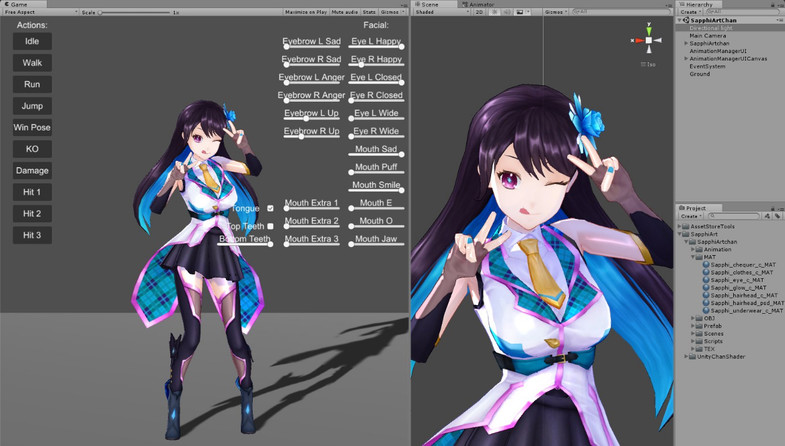Expand the TEX folder
The width and height of the screenshot is (785, 446).
point(693,349)
